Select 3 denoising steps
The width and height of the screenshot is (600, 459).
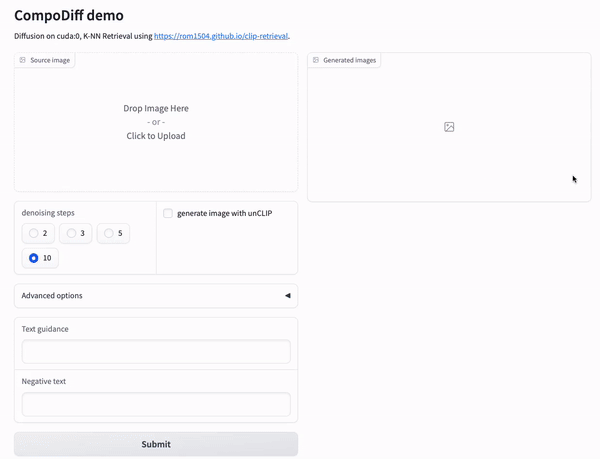(76, 233)
